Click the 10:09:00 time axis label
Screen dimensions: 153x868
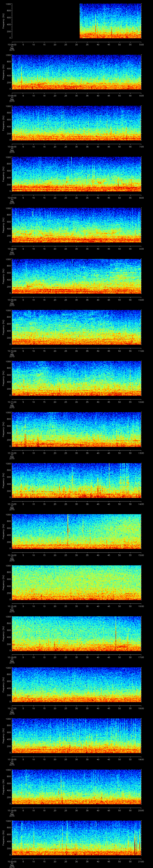pyautogui.click(x=12, y=300)
